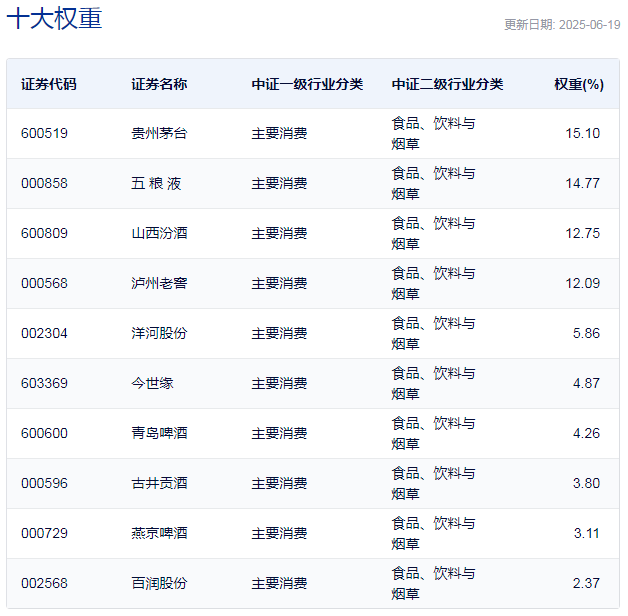The image size is (628, 616).
Task: Click the 中证二级行业分类 column header
Action: (447, 84)
